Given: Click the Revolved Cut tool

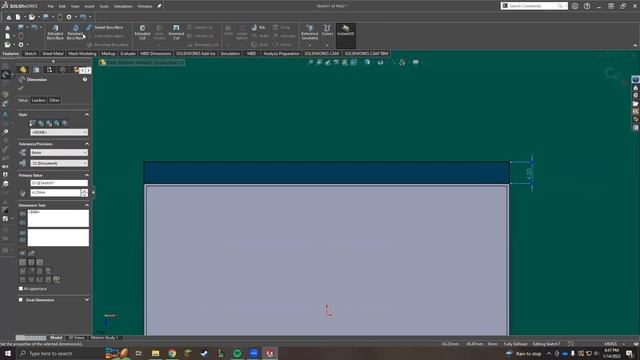Looking at the screenshot, I should 176,32.
